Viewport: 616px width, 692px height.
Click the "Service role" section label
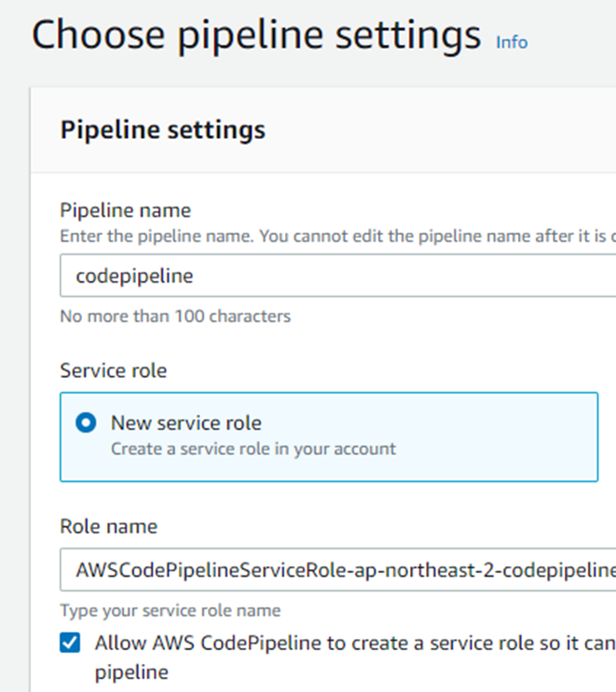pyautogui.click(x=114, y=370)
